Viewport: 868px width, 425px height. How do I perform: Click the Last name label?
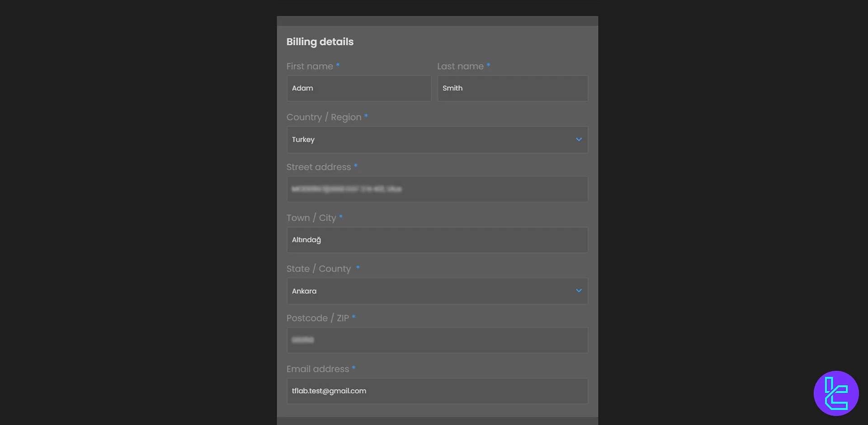(x=460, y=66)
